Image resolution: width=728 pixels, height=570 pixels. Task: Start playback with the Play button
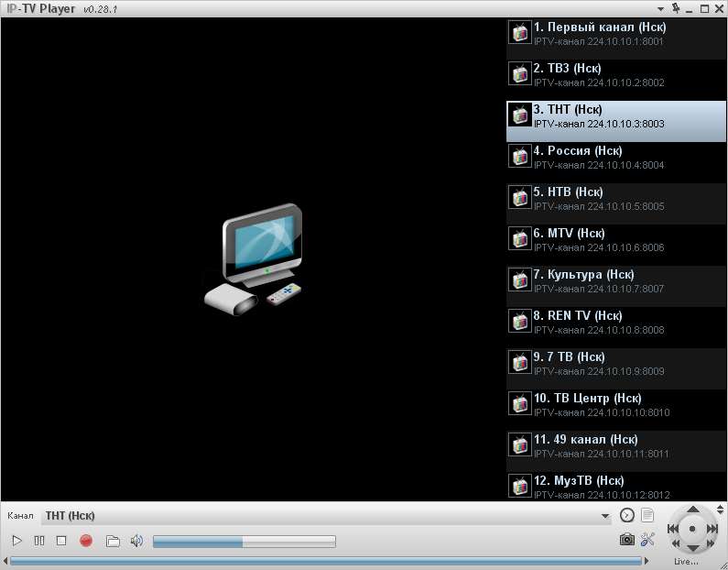click(x=16, y=541)
